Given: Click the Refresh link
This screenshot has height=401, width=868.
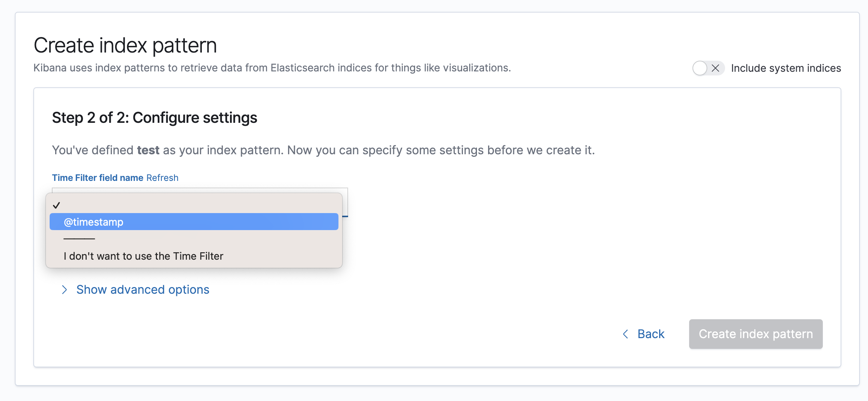Looking at the screenshot, I should tap(162, 178).
